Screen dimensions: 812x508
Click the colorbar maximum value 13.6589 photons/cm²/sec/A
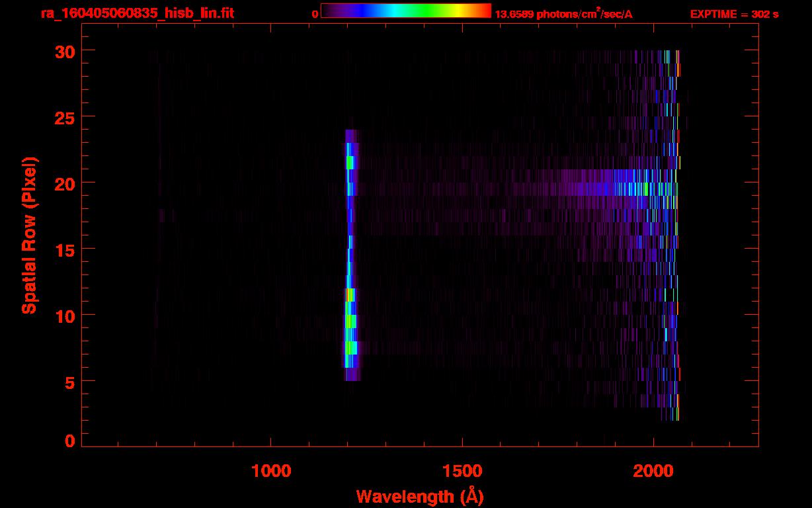[563, 14]
